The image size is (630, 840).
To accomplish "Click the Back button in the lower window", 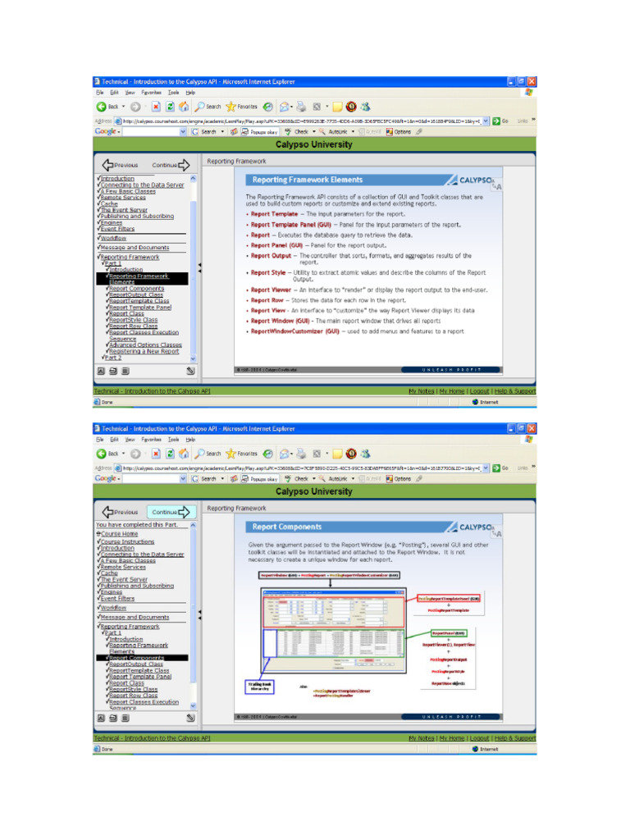I will pos(107,454).
